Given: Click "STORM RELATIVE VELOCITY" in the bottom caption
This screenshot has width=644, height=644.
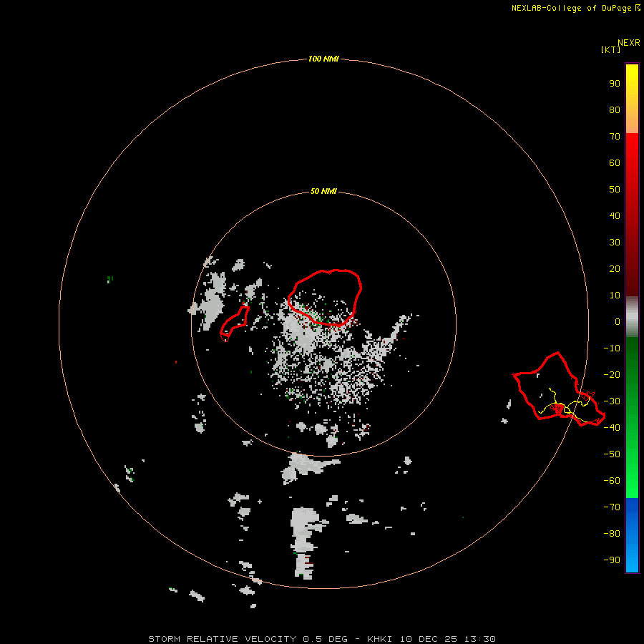Looking at the screenshot, I should pyautogui.click(x=222, y=639).
